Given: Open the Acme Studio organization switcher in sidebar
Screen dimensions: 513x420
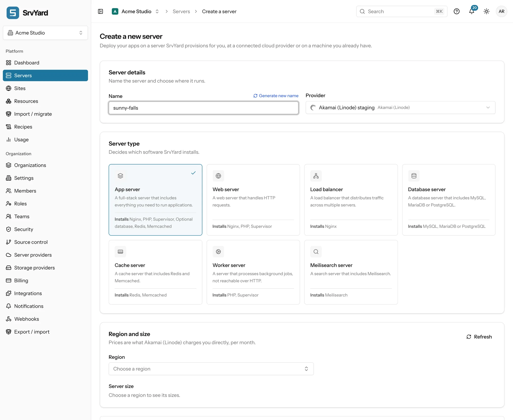Looking at the screenshot, I should 45,33.
